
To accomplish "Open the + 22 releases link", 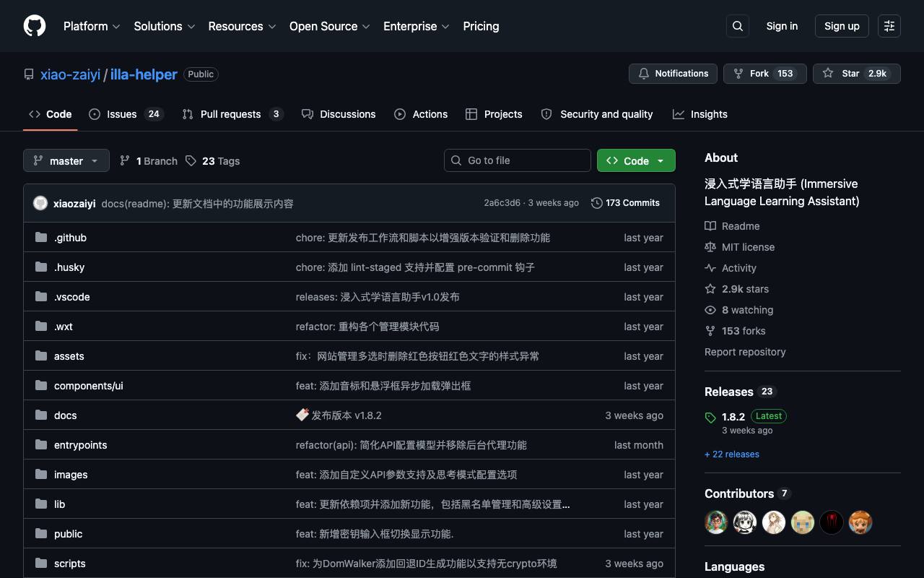I will tap(732, 454).
